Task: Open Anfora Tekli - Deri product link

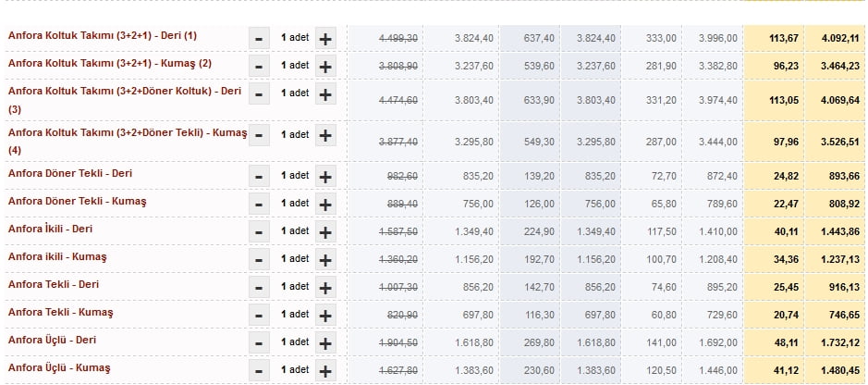Action: pyautogui.click(x=53, y=284)
